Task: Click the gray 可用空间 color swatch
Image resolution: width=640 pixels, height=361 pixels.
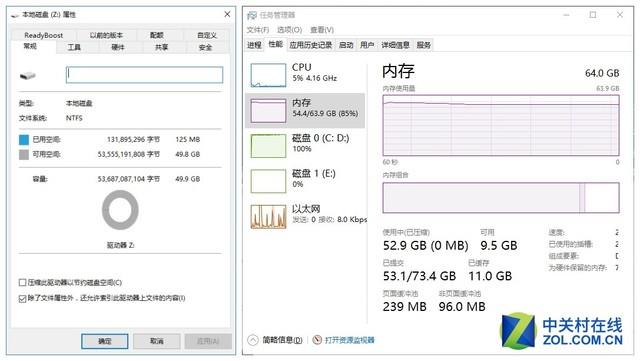Action: click(x=24, y=154)
